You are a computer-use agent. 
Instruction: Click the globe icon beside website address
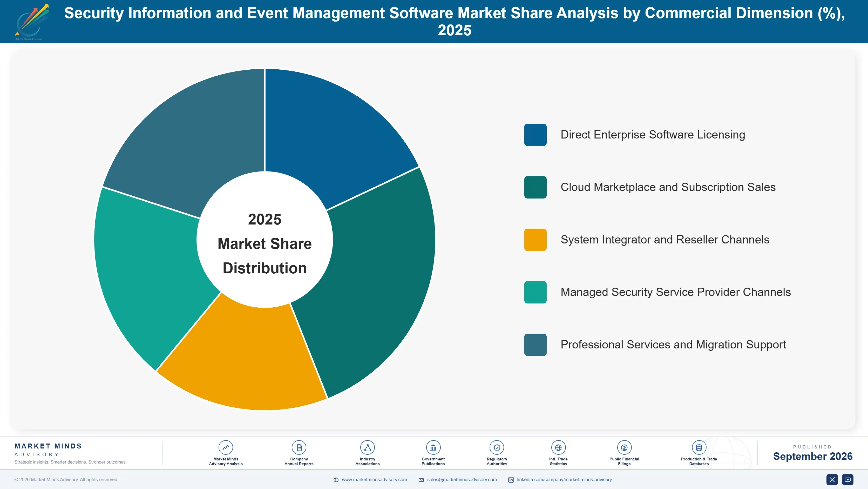[336, 480]
